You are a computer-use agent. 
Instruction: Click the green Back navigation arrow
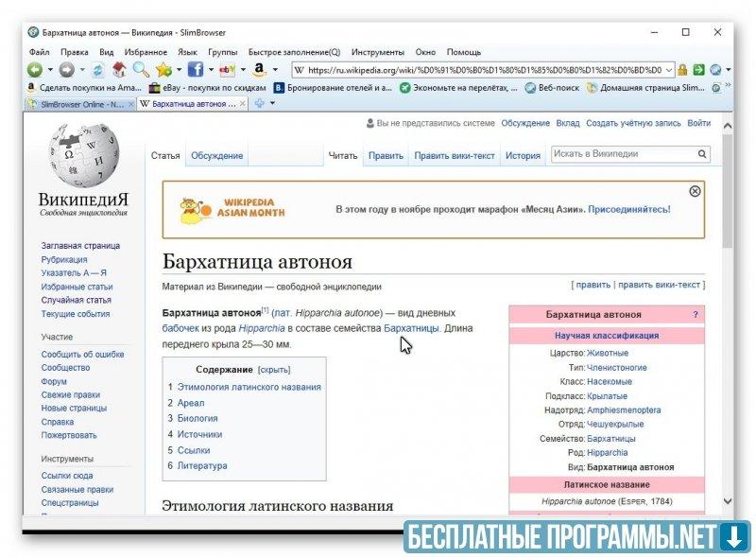click(35, 70)
